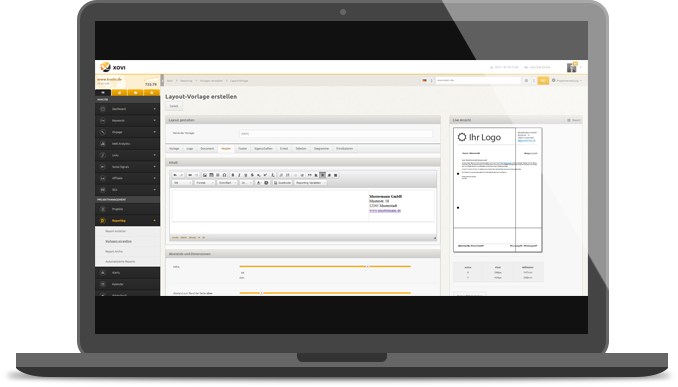The width and height of the screenshot is (678, 387).
Task: Click the XOVI logo
Action: pos(112,67)
